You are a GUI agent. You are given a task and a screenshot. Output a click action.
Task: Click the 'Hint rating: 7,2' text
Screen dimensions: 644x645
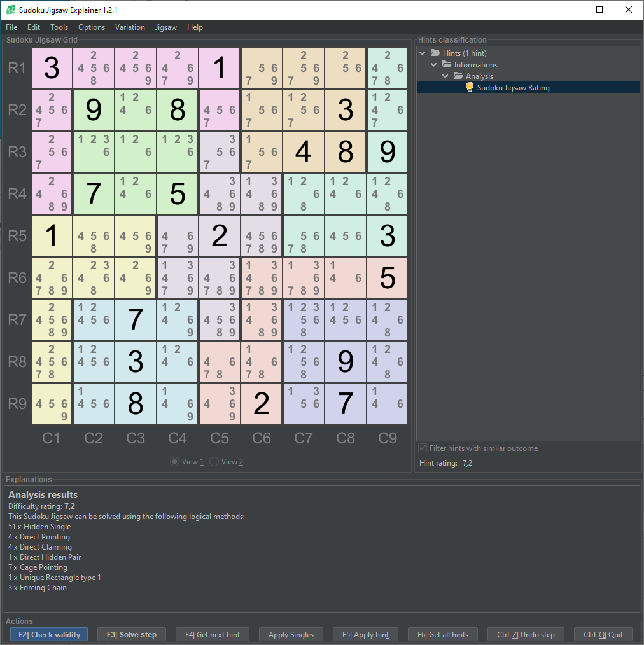[445, 463]
